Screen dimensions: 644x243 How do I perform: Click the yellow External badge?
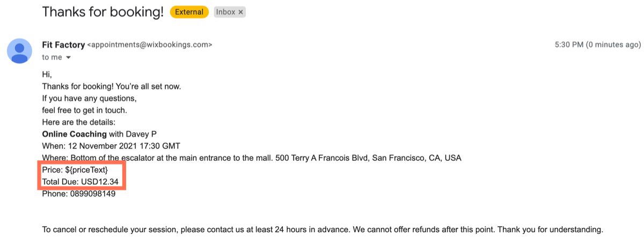point(189,12)
